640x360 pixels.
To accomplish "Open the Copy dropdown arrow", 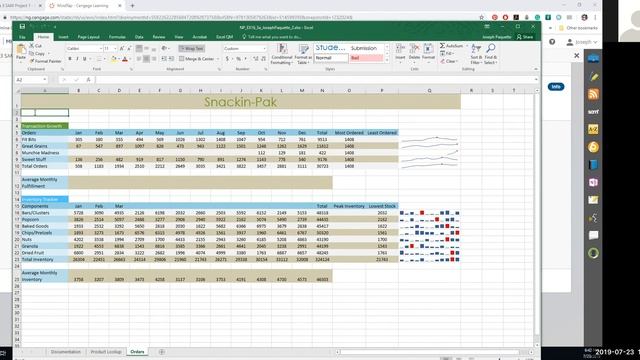I will (49, 53).
